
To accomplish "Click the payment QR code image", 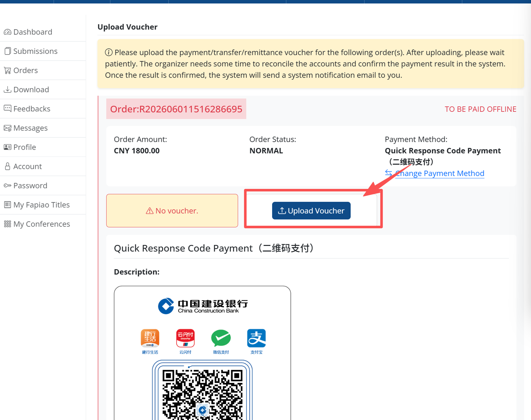I will pos(202,394).
